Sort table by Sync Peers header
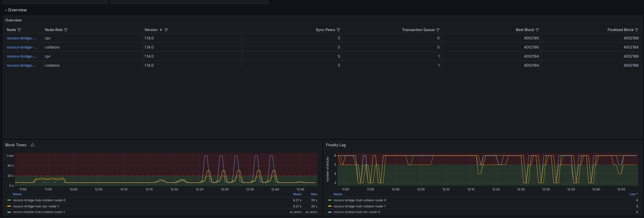 [x=325, y=30]
